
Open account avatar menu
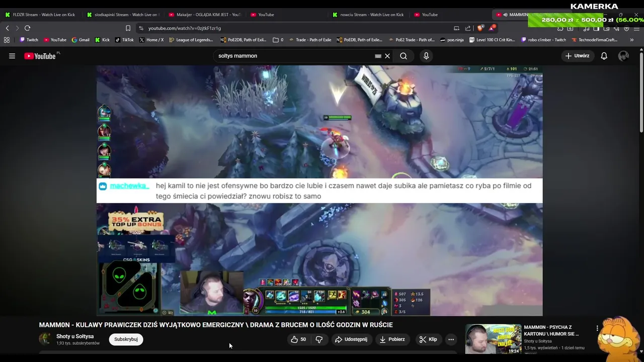point(623,56)
